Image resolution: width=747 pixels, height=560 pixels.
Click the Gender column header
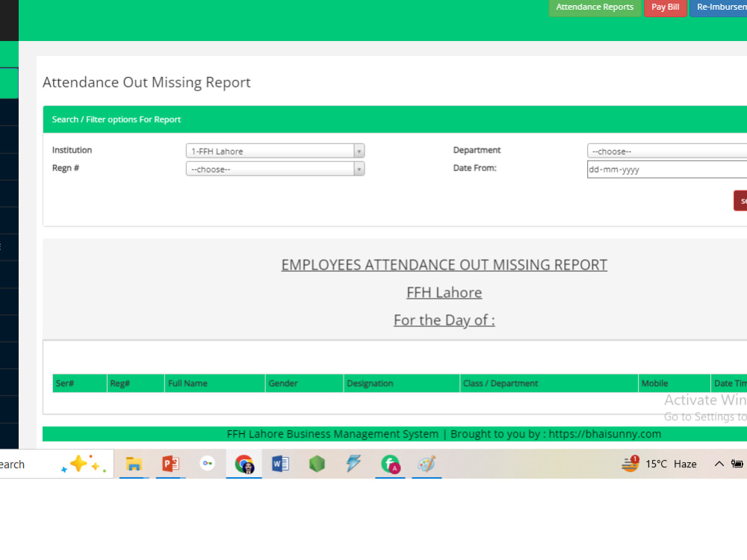click(305, 383)
